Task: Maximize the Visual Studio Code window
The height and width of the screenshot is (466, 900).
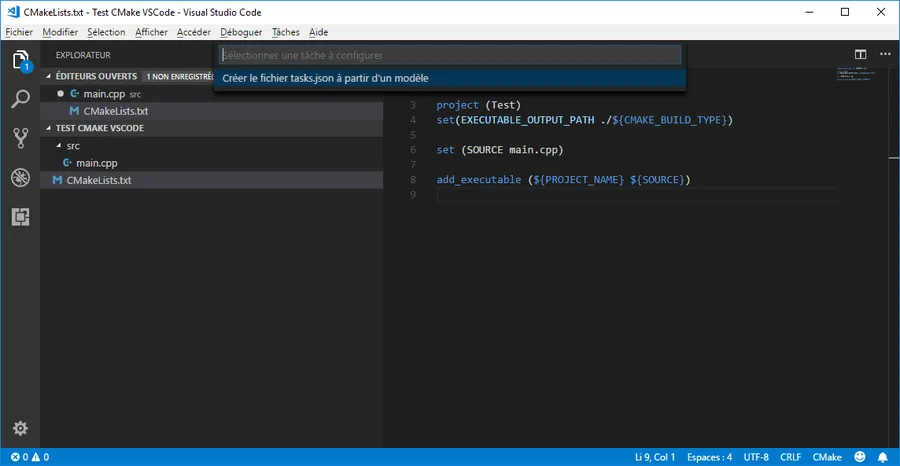Action: click(x=845, y=12)
